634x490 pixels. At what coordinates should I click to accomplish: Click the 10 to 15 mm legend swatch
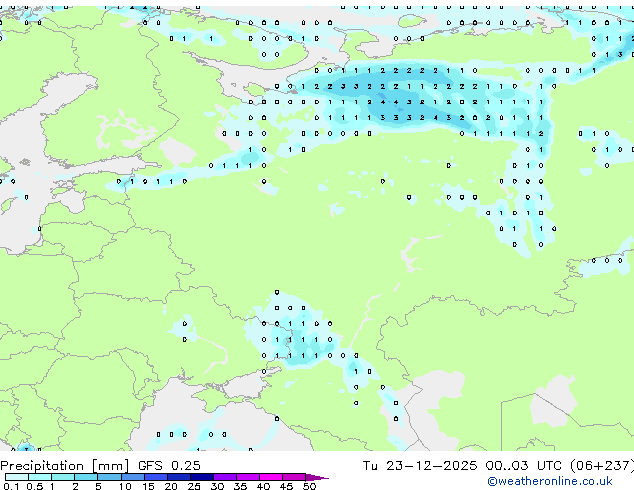click(x=133, y=477)
